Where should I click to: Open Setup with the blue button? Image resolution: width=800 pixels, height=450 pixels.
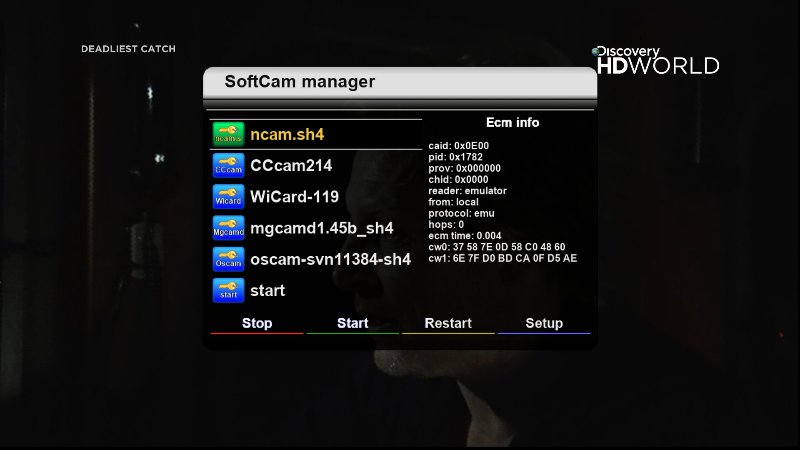(544, 323)
